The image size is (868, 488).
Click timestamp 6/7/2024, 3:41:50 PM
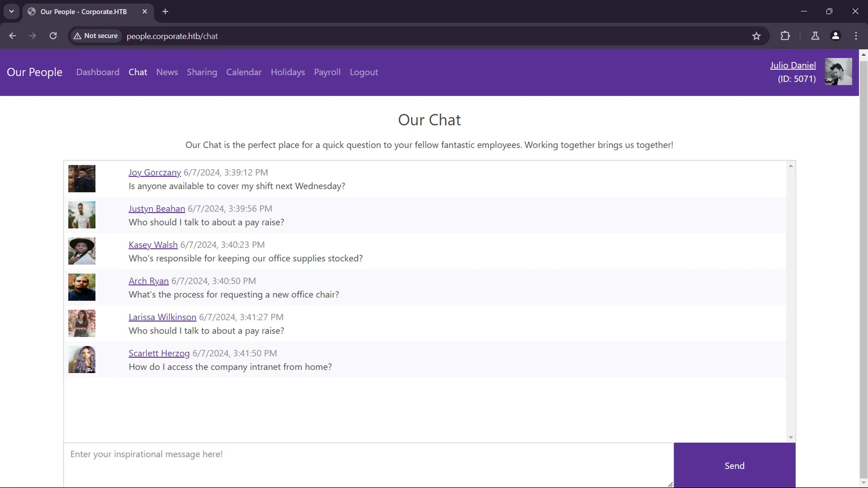pyautogui.click(x=234, y=354)
